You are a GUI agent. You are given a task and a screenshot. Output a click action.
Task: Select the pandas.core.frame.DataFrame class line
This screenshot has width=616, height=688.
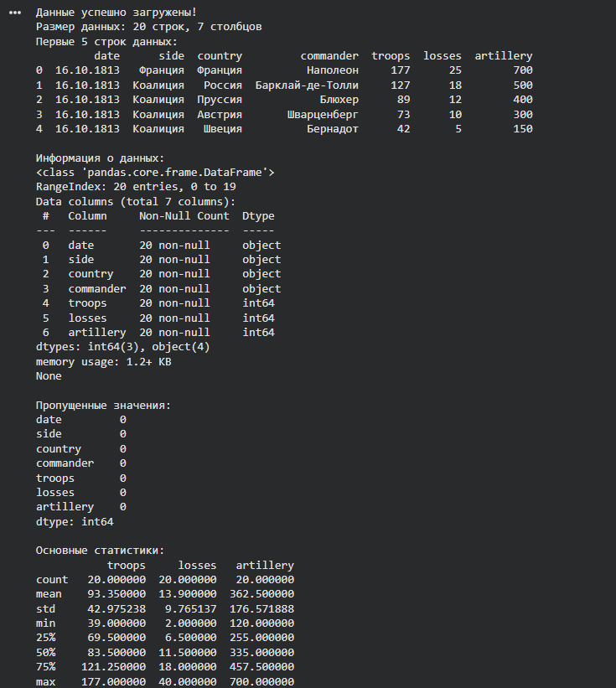coord(155,173)
